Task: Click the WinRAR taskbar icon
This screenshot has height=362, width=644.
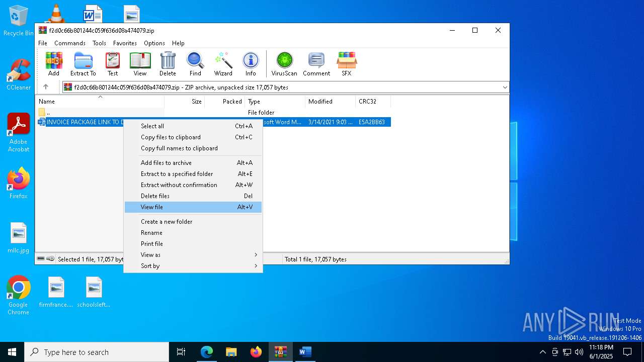Action: pyautogui.click(x=281, y=352)
